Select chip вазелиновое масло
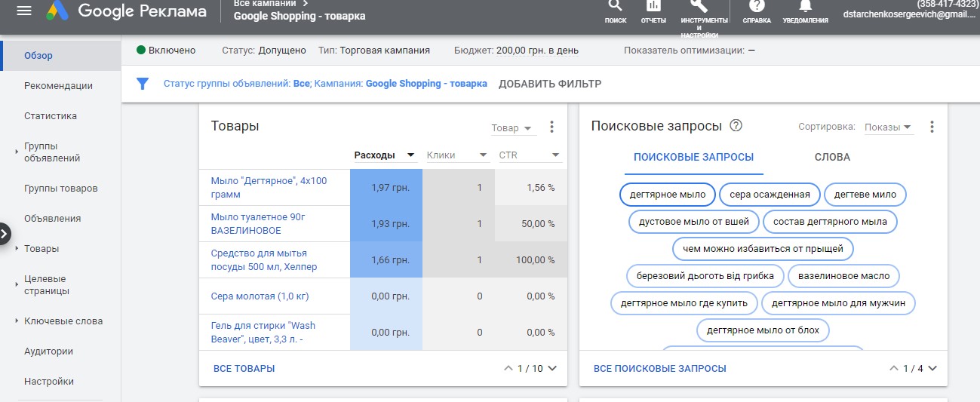 coord(843,276)
